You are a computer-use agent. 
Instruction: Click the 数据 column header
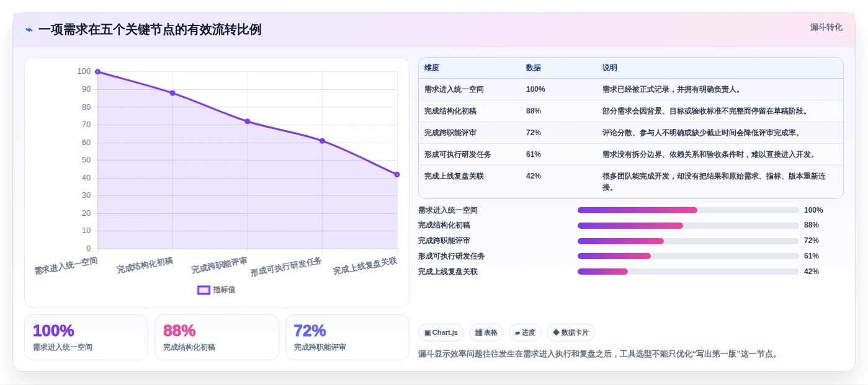click(x=534, y=68)
